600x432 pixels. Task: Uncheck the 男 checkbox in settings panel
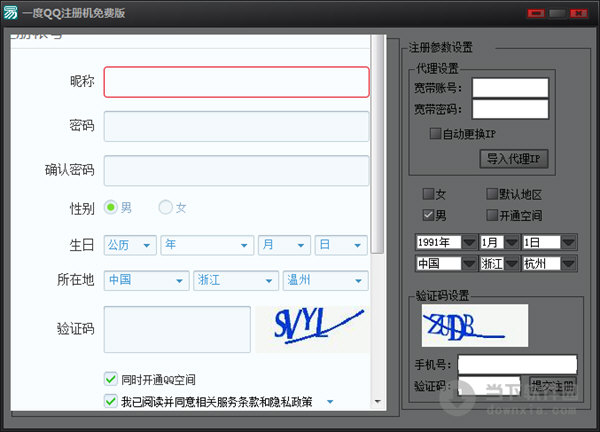tap(428, 215)
